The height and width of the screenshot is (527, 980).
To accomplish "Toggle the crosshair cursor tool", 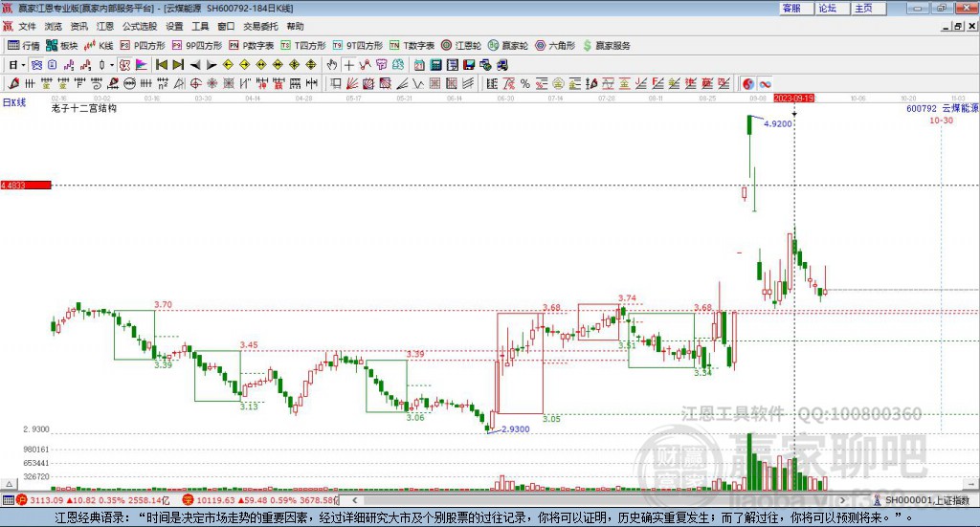I will [x=348, y=65].
